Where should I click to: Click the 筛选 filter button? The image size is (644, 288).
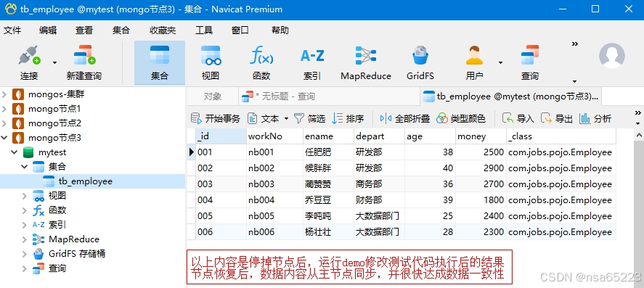click(x=310, y=118)
